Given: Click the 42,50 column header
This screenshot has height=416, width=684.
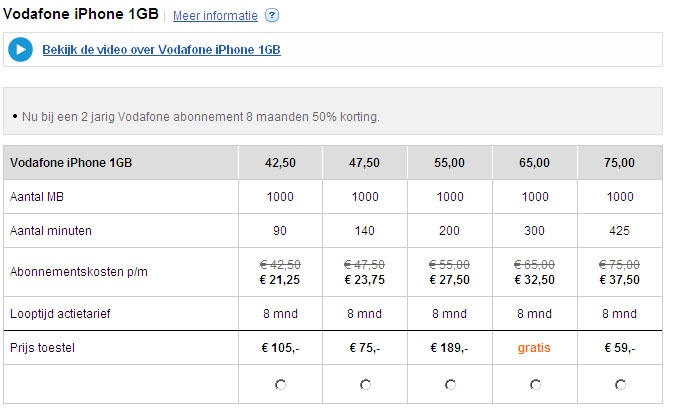Looking at the screenshot, I should (280, 163).
